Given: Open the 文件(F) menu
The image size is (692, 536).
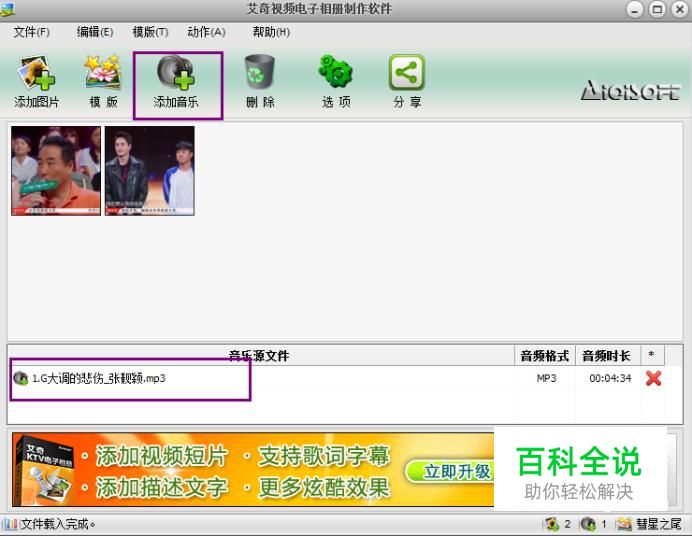Looking at the screenshot, I should click(x=31, y=32).
